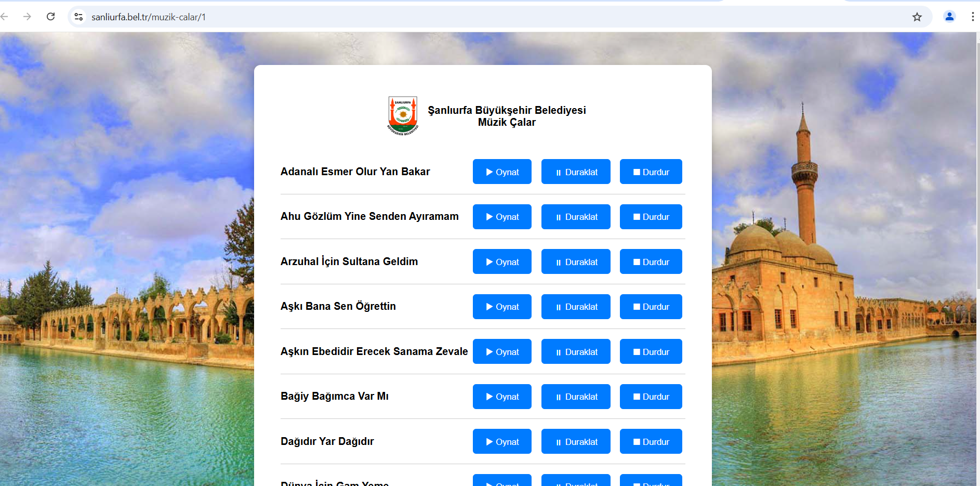Viewport: 980px width, 486px height.
Task: Click the Şanlıurfa municipality logo
Action: tap(403, 116)
